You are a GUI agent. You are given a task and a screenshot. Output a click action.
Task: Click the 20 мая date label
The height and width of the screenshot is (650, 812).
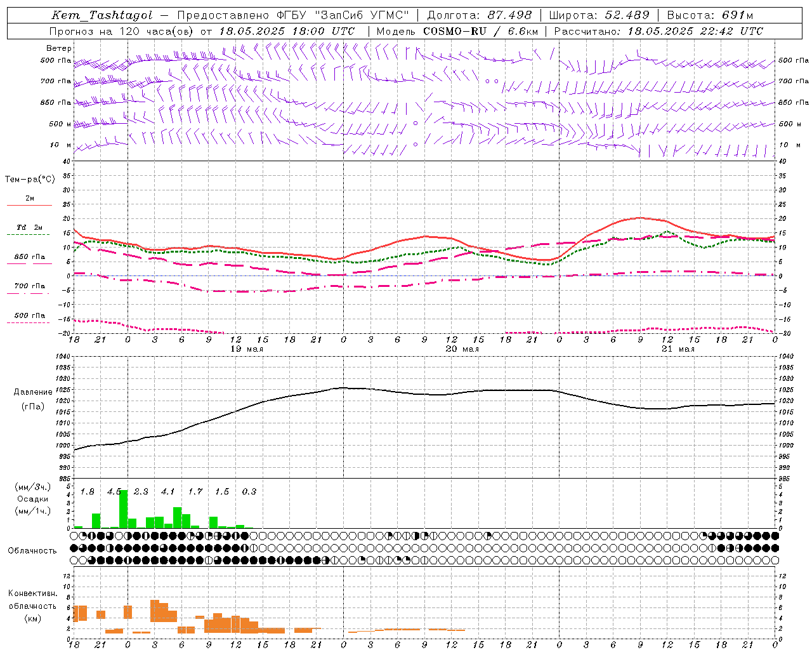click(462, 349)
